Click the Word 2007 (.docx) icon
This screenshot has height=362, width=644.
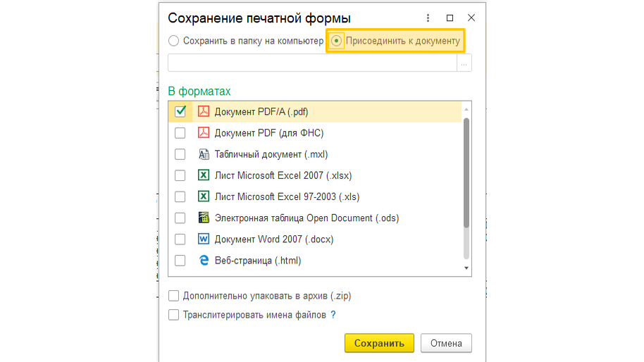[204, 239]
